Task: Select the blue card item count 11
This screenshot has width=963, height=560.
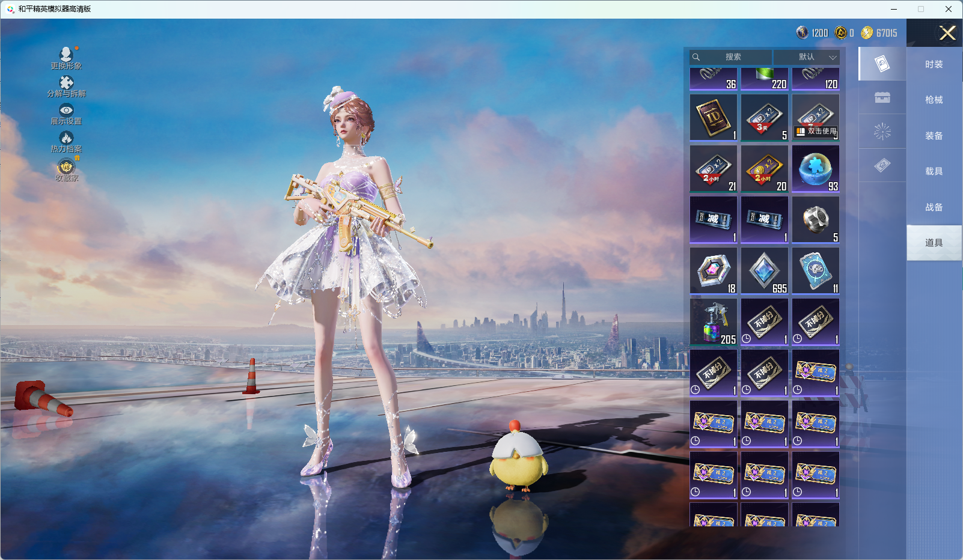Action: coord(816,271)
